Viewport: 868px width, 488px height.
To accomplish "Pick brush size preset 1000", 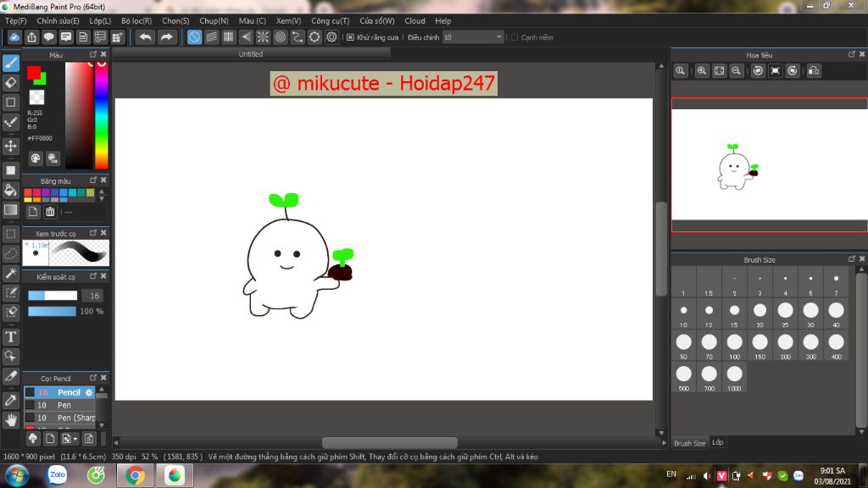I will (735, 378).
